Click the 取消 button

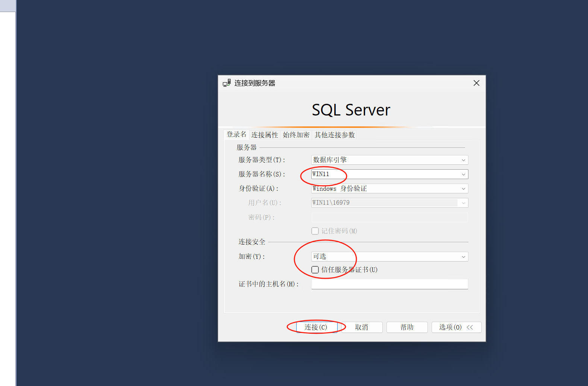click(362, 327)
